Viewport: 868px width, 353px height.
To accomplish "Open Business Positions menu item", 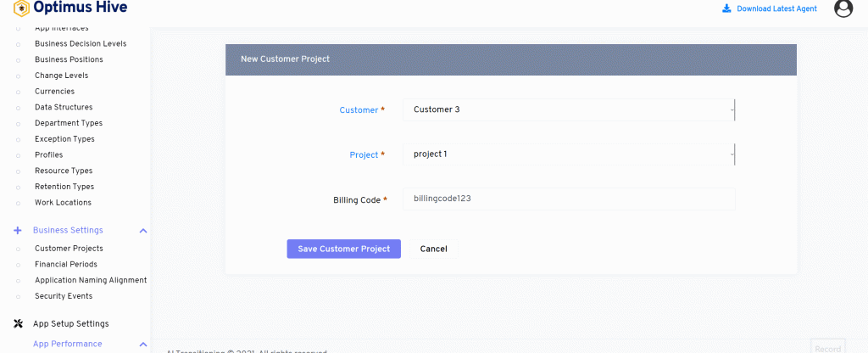I will click(69, 59).
